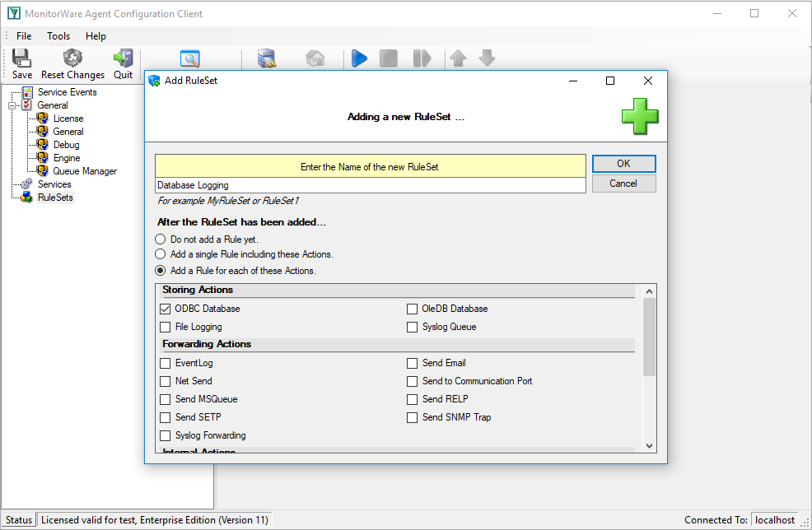Enable the OleDB Database checkbox
Screen dimensions: 812x530
(413, 309)
